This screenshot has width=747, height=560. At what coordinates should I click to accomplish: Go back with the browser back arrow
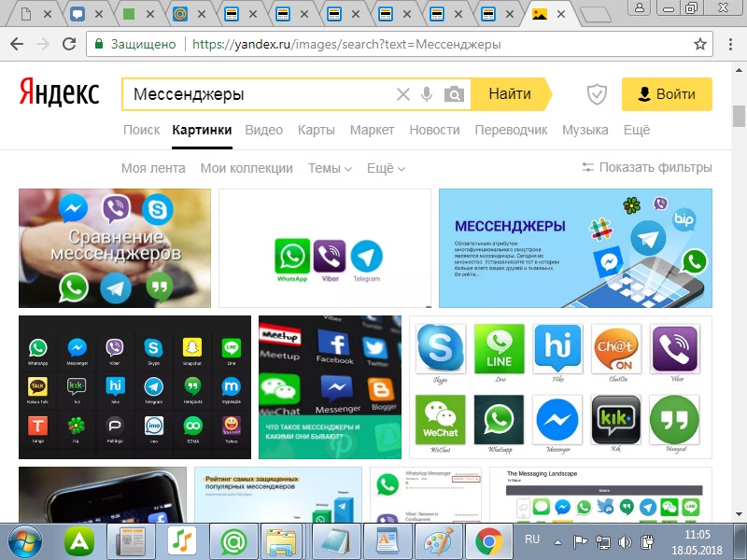click(17, 44)
